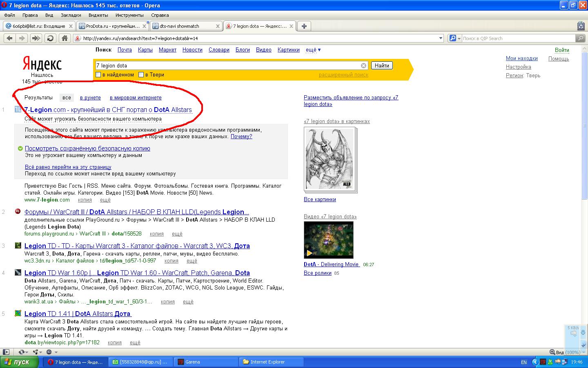
Task: Click the Найти search button
Action: [x=382, y=65]
